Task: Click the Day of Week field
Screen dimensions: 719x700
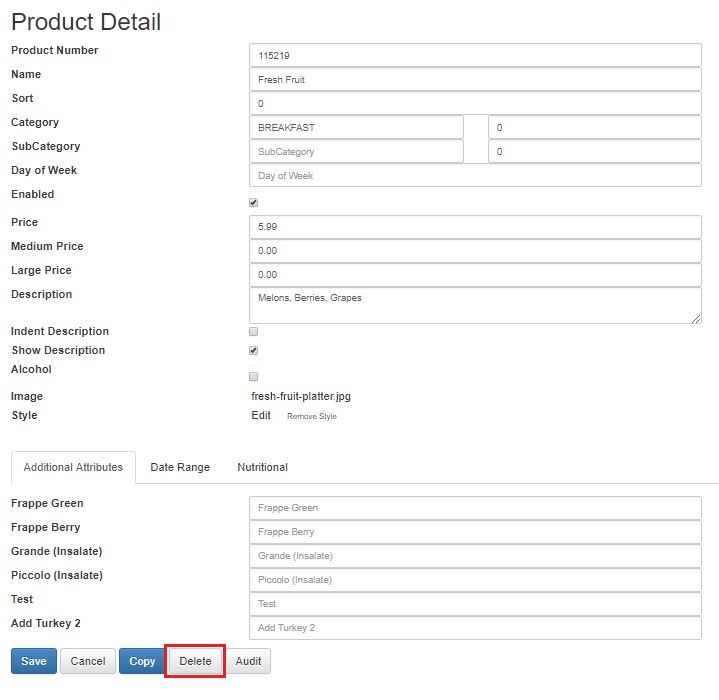Action: click(475, 176)
